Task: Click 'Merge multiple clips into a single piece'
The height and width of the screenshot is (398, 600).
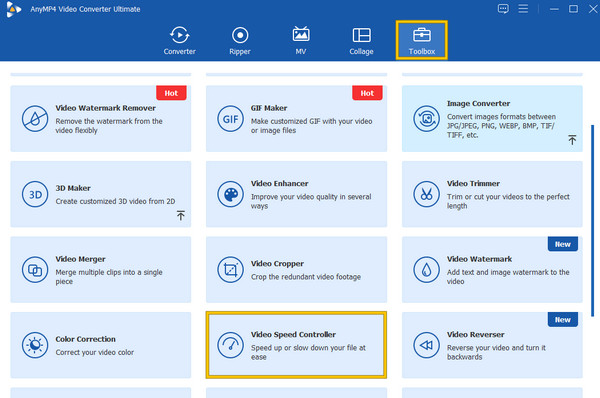Action: click(109, 277)
